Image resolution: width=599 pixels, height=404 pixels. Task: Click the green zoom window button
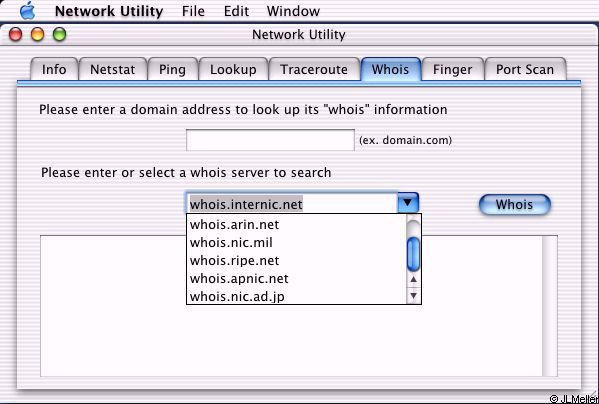point(60,34)
